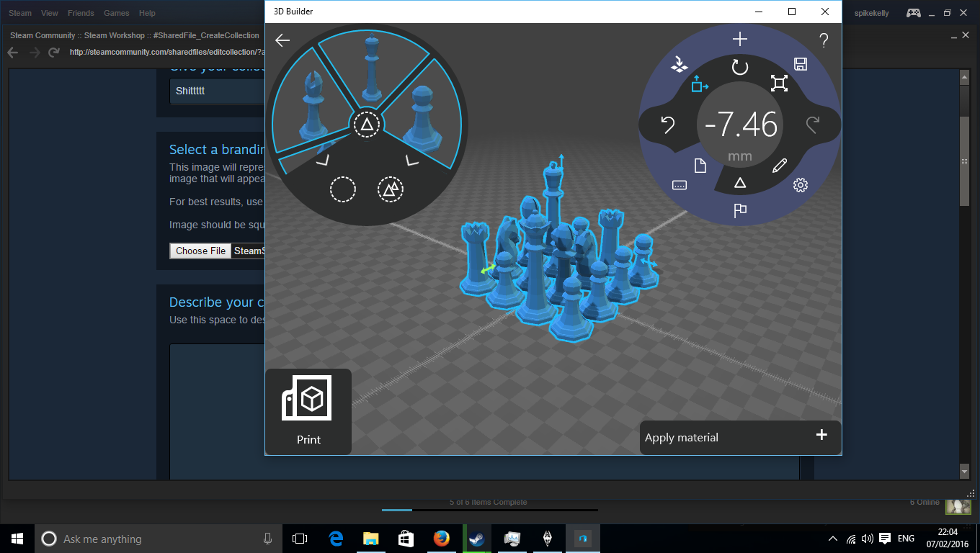980x553 pixels.
Task: Click the empty dashed circle deselect icon
Action: coord(342,189)
